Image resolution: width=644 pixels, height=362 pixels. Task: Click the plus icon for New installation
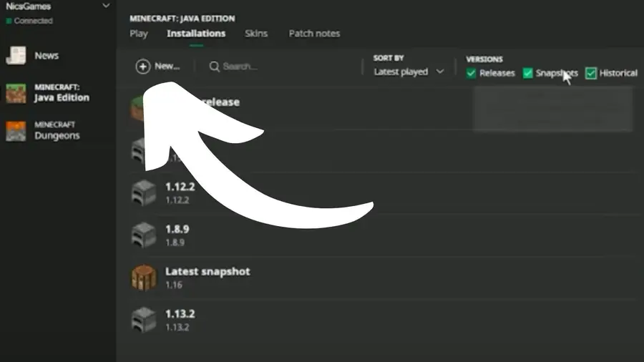pos(143,67)
